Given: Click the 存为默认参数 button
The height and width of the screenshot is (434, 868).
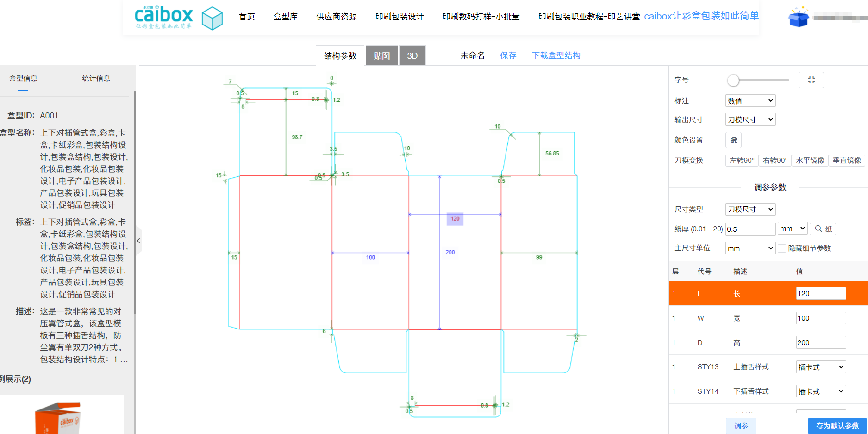Looking at the screenshot, I should (x=837, y=426).
